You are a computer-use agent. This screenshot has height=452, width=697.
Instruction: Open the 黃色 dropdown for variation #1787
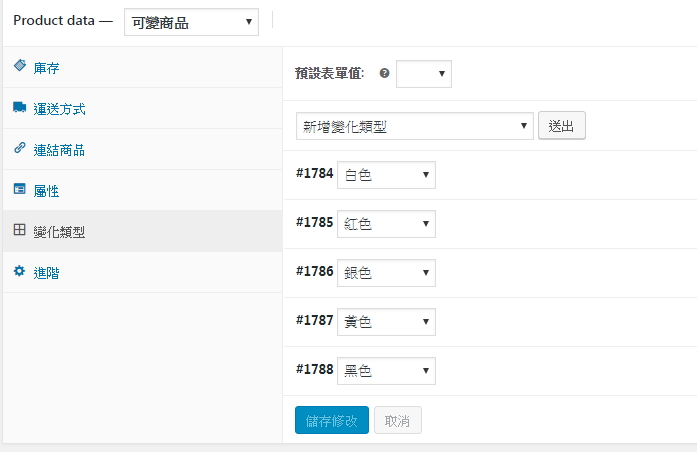[386, 322]
